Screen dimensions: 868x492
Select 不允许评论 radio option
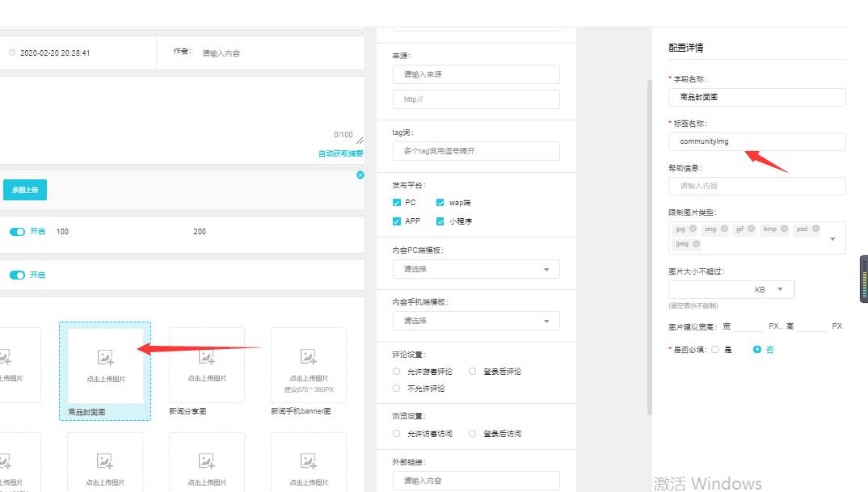pyautogui.click(x=396, y=389)
